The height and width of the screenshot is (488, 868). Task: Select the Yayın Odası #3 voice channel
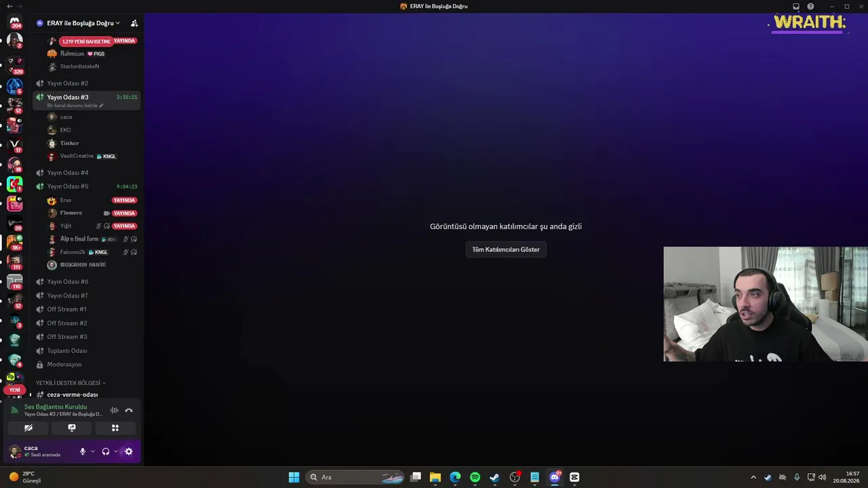point(87,100)
